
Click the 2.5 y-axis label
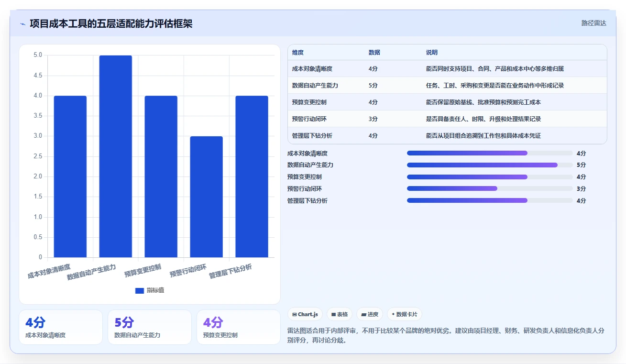pyautogui.click(x=38, y=156)
